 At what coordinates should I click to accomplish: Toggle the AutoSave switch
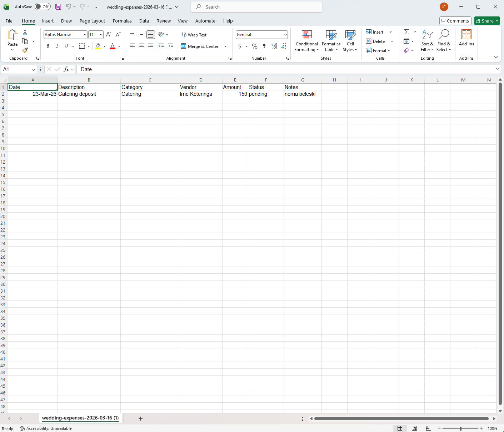tap(43, 7)
